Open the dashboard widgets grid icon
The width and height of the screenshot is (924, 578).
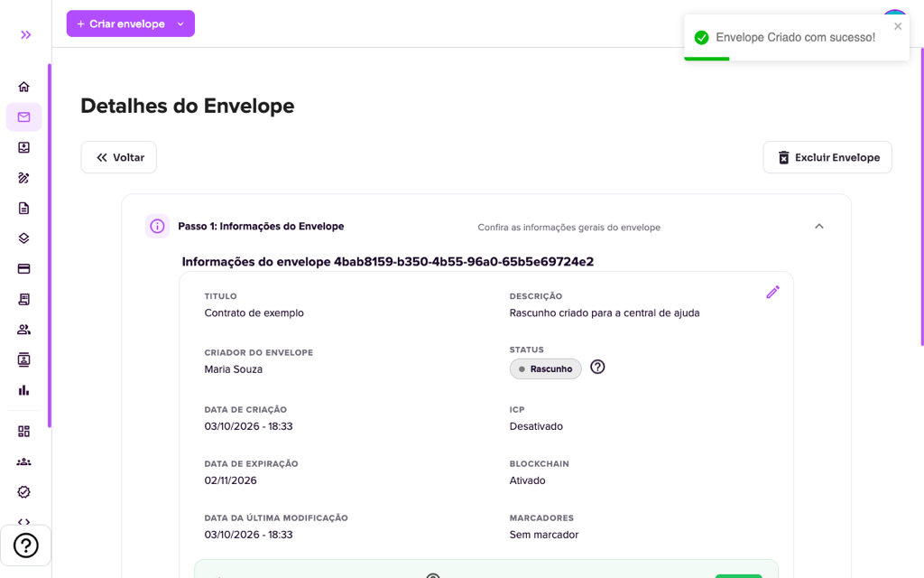[x=23, y=431]
